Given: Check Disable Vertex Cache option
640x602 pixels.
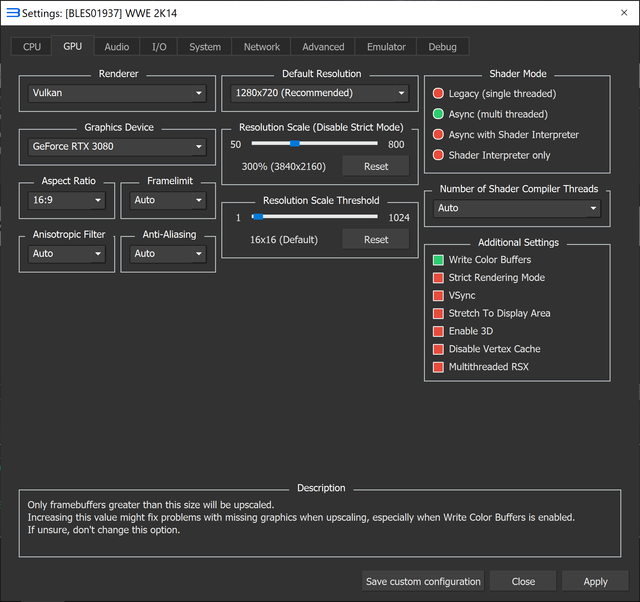Looking at the screenshot, I should [487, 349].
